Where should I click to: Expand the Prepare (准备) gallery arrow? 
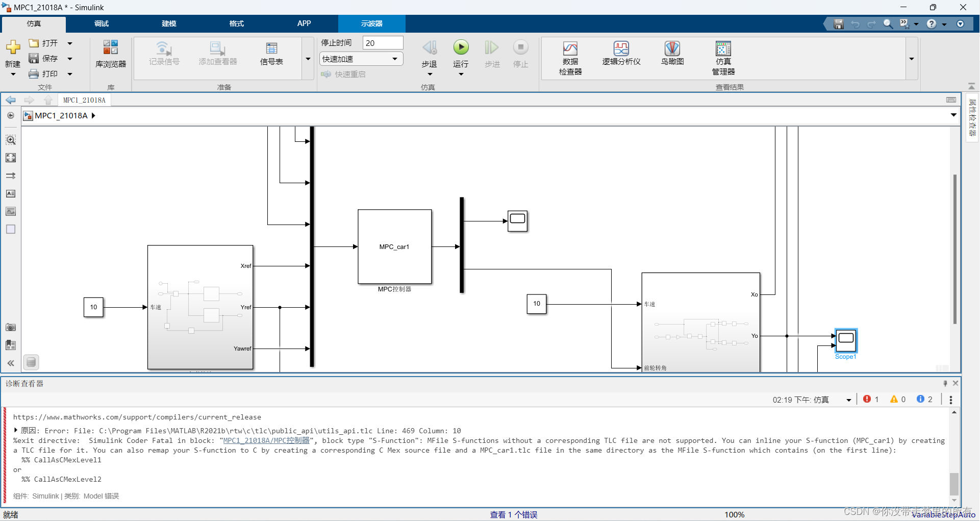point(308,59)
